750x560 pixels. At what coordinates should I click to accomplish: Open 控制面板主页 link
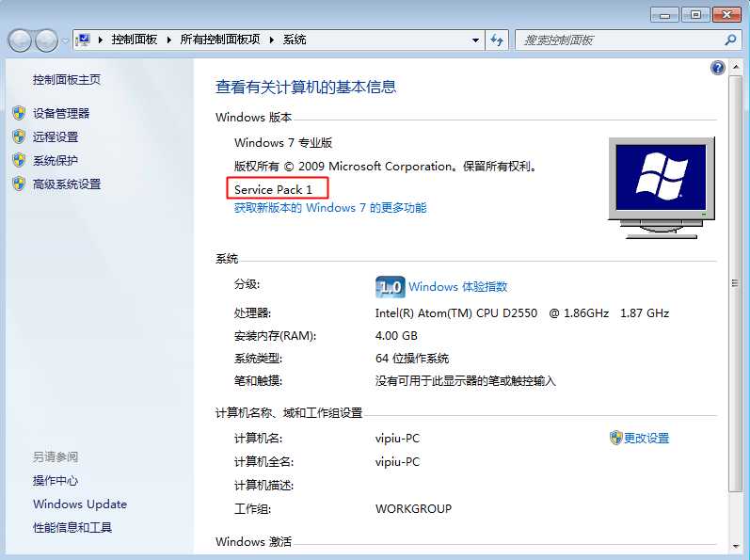67,80
